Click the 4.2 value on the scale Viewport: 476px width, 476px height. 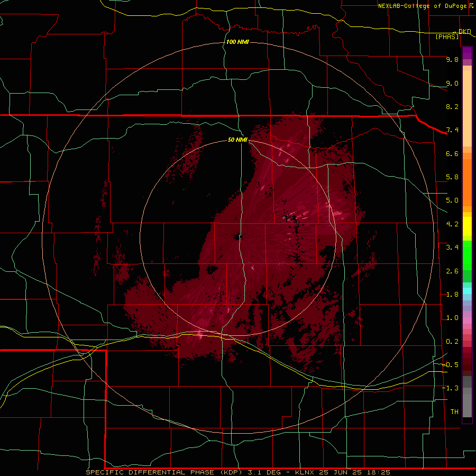tap(452, 224)
